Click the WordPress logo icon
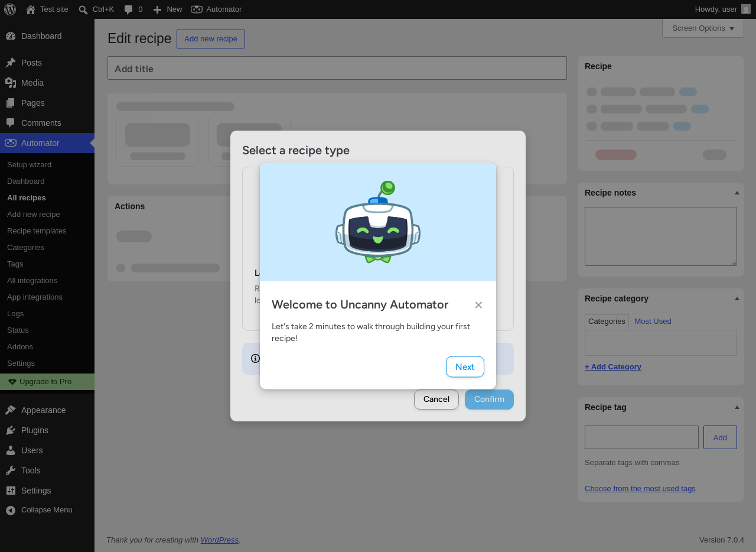The width and height of the screenshot is (756, 552). point(10,9)
